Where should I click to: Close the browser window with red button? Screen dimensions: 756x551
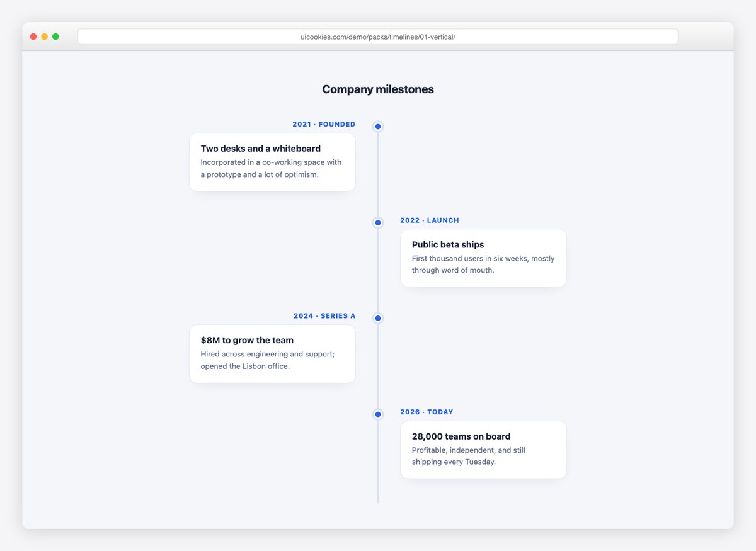click(33, 37)
